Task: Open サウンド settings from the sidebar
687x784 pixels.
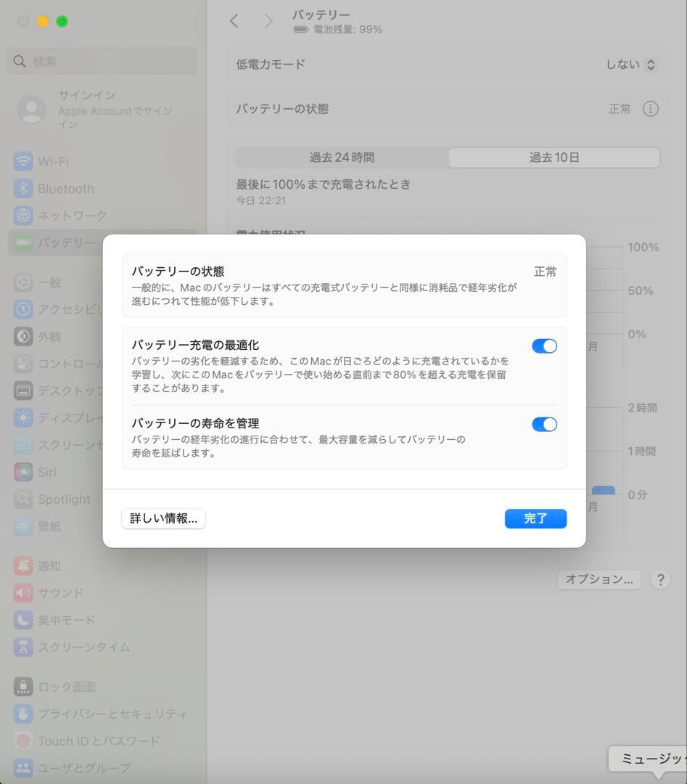Action: point(22,592)
